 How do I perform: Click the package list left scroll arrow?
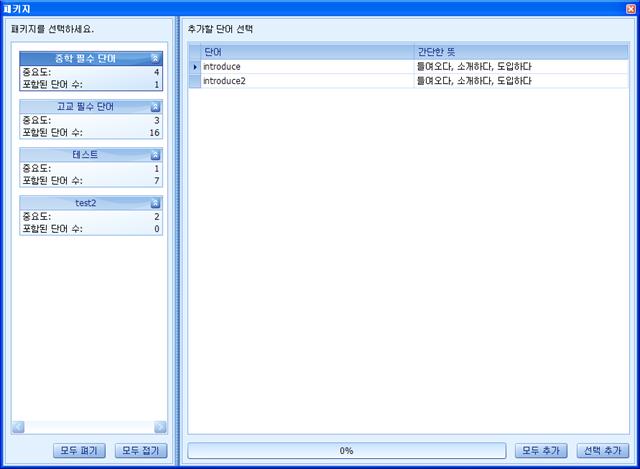(18, 427)
